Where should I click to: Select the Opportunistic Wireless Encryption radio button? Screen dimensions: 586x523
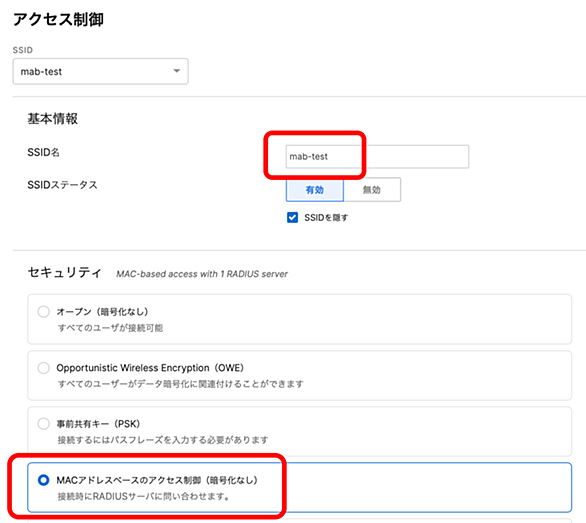43,367
